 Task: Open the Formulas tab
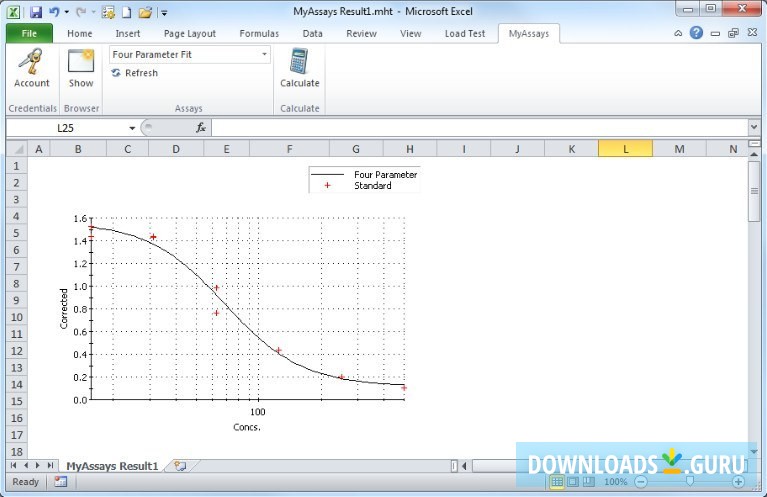[x=259, y=34]
